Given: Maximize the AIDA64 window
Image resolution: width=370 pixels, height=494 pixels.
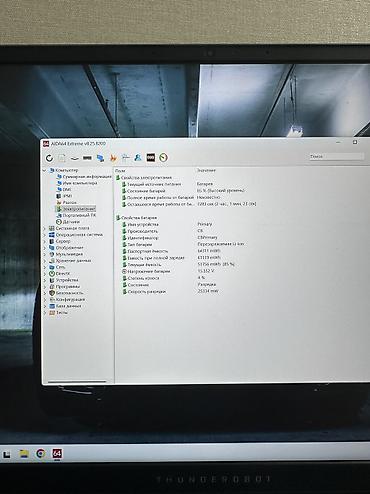Looking at the screenshot, I should click(x=355, y=142).
